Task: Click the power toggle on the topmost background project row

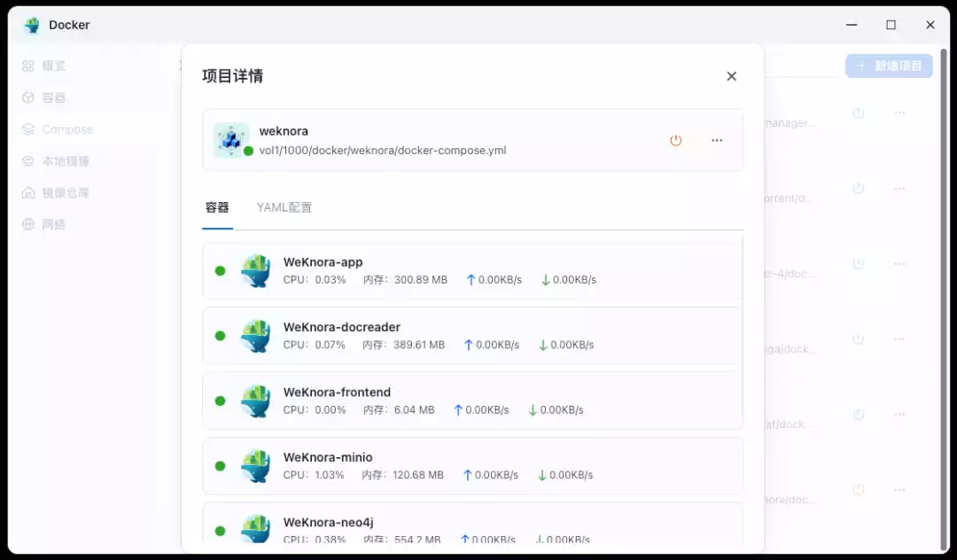Action: tap(858, 113)
